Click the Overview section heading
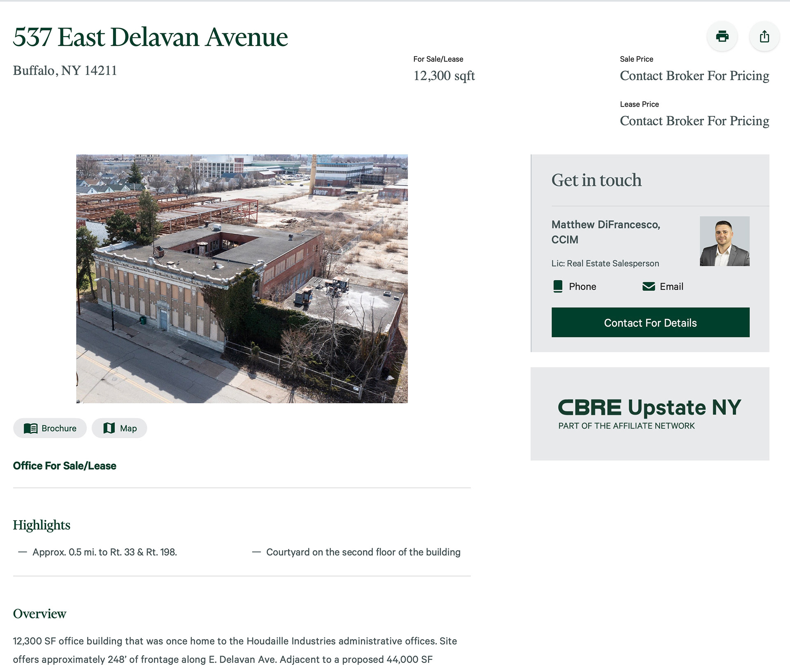The width and height of the screenshot is (790, 672). (x=39, y=613)
